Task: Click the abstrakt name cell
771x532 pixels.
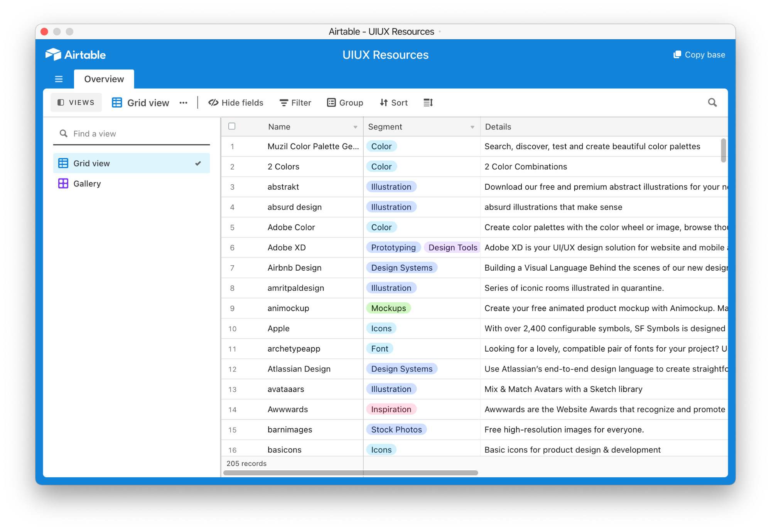Action: point(313,187)
